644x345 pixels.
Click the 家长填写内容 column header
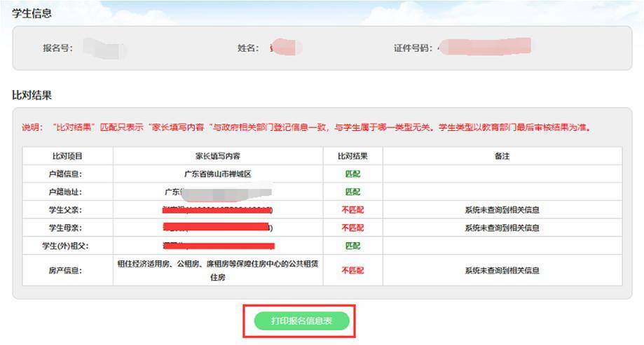tap(218, 156)
